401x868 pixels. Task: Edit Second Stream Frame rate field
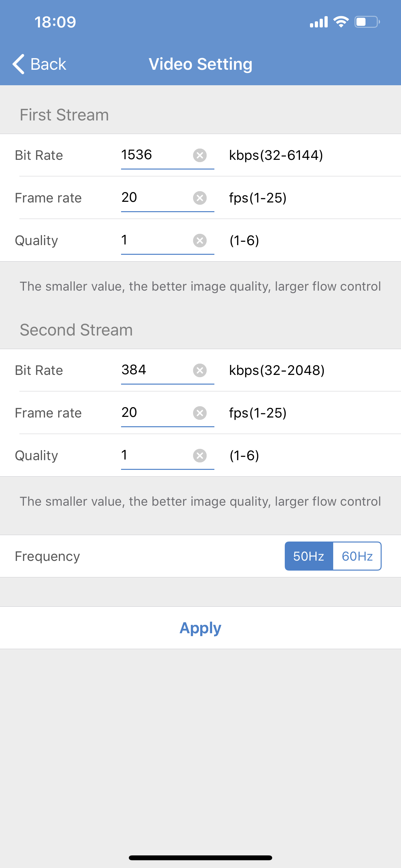156,412
